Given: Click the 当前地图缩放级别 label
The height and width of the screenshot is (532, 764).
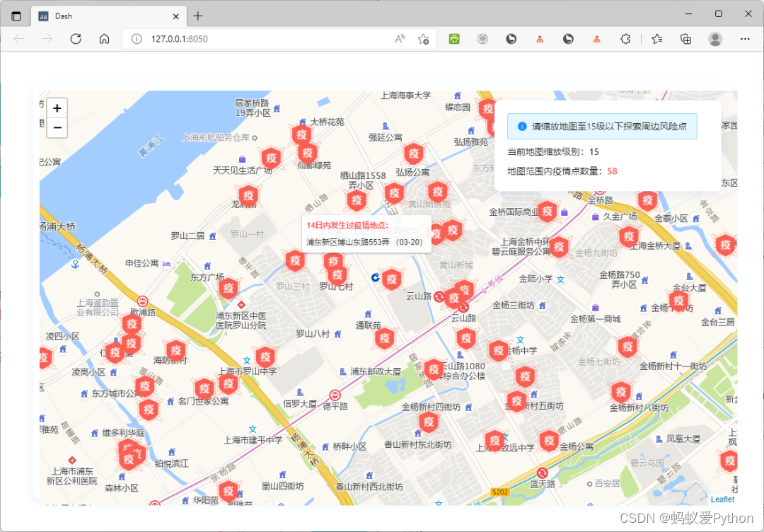Looking at the screenshot, I should [x=546, y=151].
